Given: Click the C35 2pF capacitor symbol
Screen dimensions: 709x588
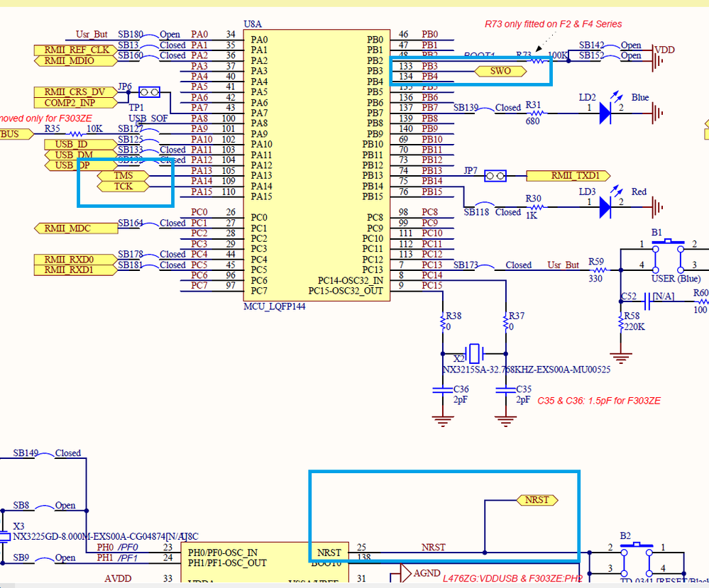Looking at the screenshot, I should pos(505,389).
